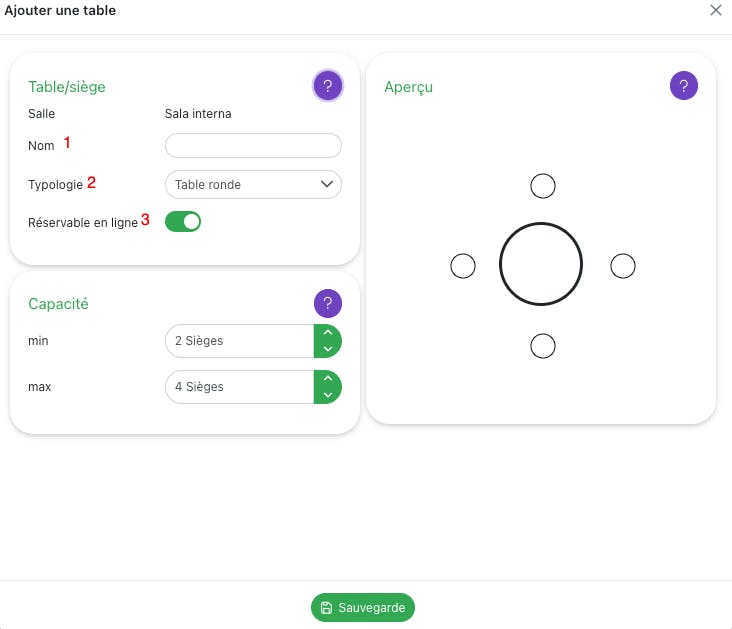Select the left seat circle in preview
This screenshot has height=629, width=732.
point(462,266)
